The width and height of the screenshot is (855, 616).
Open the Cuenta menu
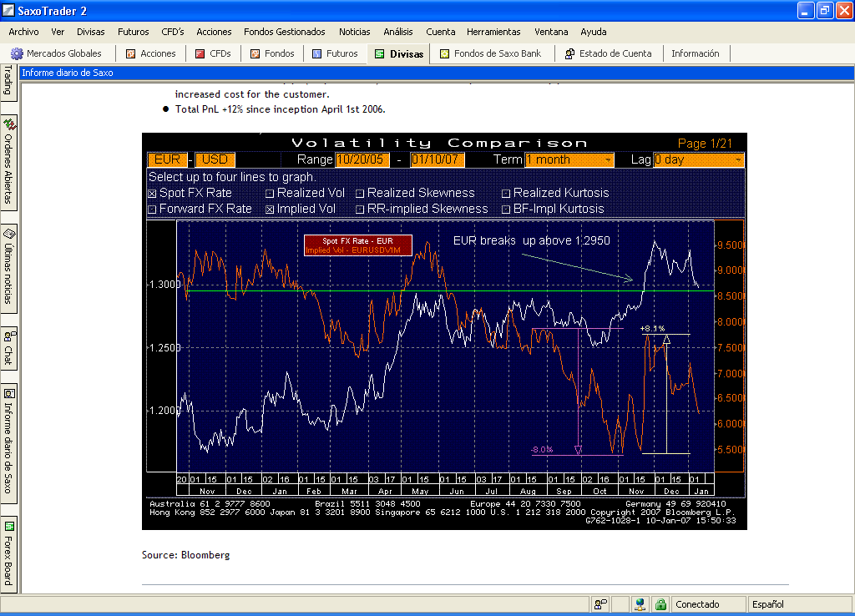(x=441, y=32)
